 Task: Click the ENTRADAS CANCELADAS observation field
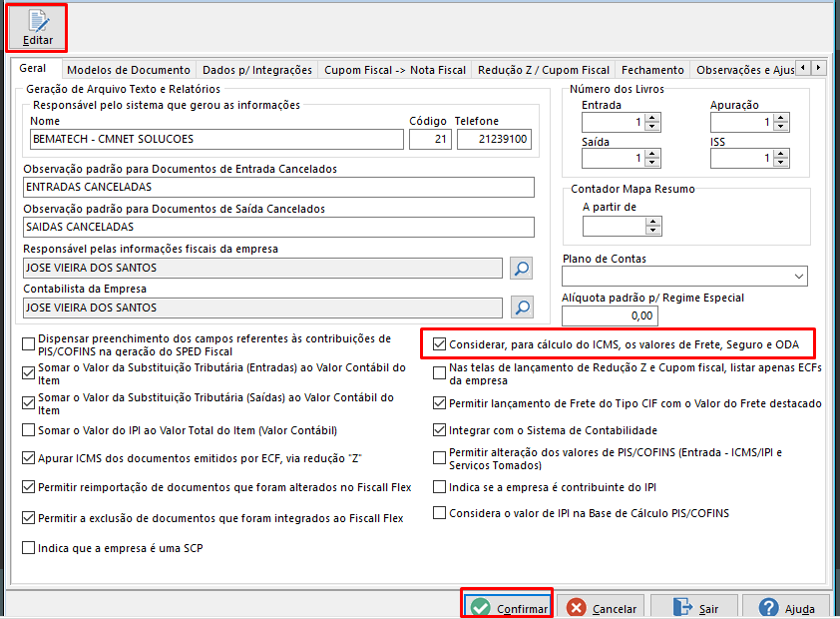(x=278, y=187)
